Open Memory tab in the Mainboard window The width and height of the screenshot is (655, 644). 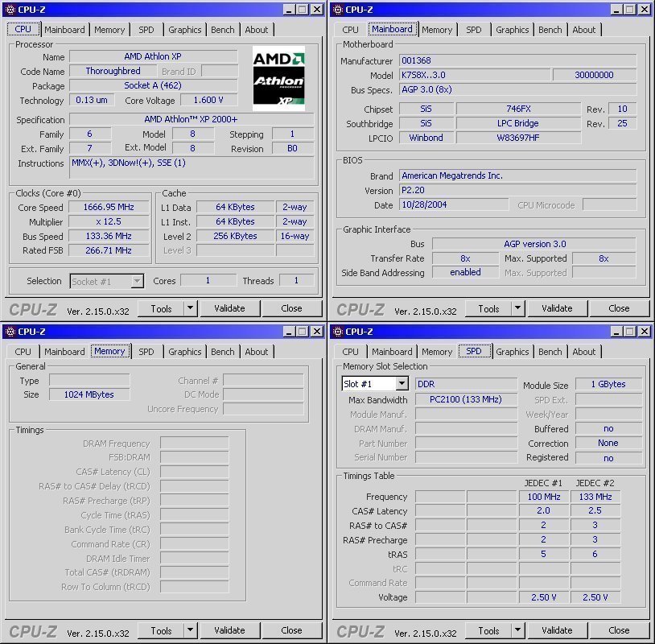437,30
